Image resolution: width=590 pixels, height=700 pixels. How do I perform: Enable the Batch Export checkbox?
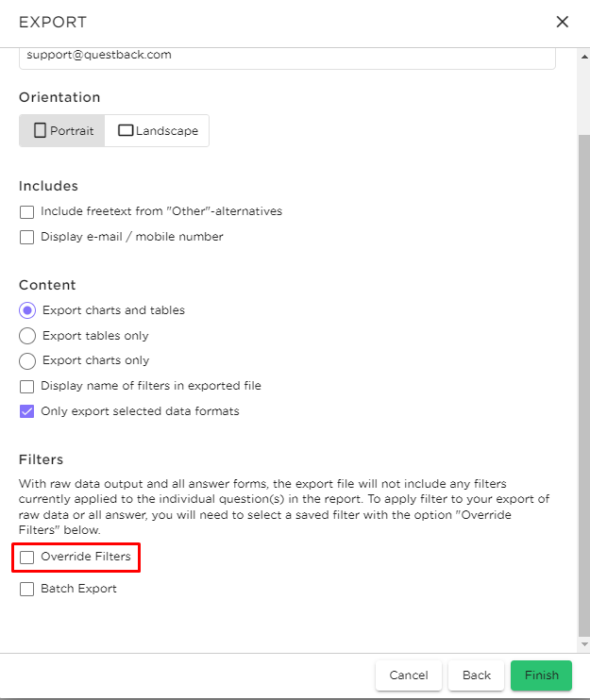click(26, 590)
